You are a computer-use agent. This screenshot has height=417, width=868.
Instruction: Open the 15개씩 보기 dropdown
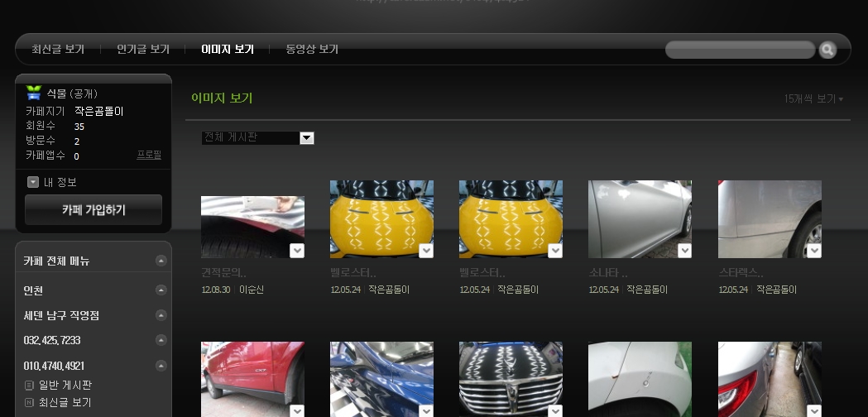813,99
